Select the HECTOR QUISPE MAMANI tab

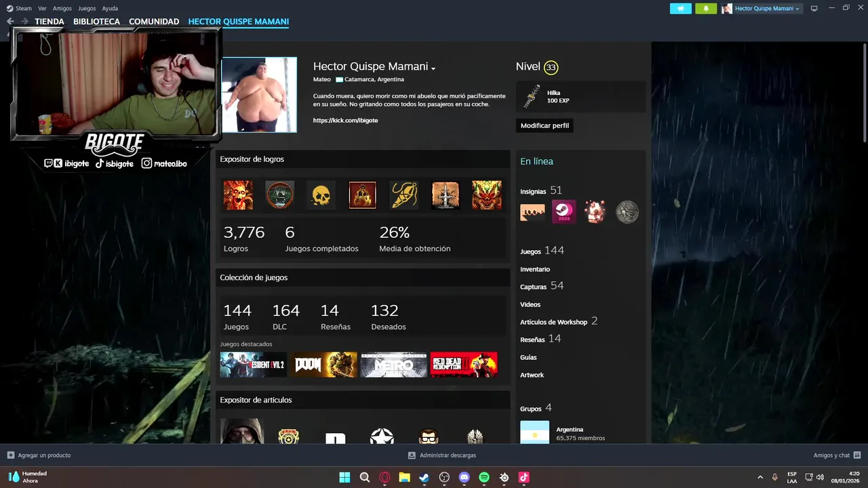(239, 22)
